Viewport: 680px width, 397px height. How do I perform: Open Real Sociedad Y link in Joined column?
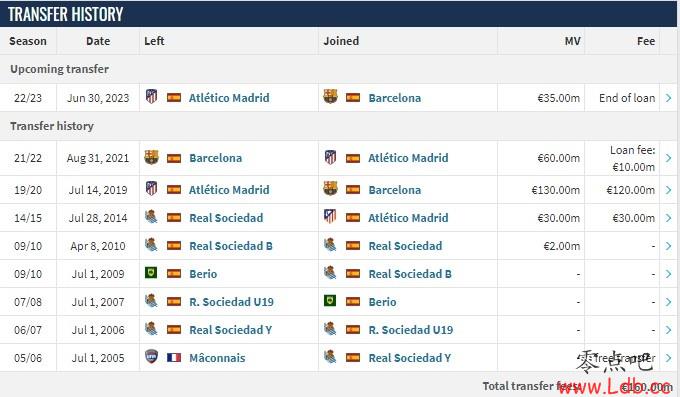[x=409, y=358]
